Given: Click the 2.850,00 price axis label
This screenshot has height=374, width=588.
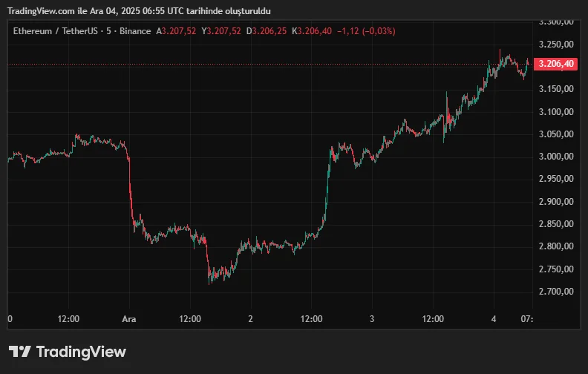Looking at the screenshot, I should [x=556, y=224].
